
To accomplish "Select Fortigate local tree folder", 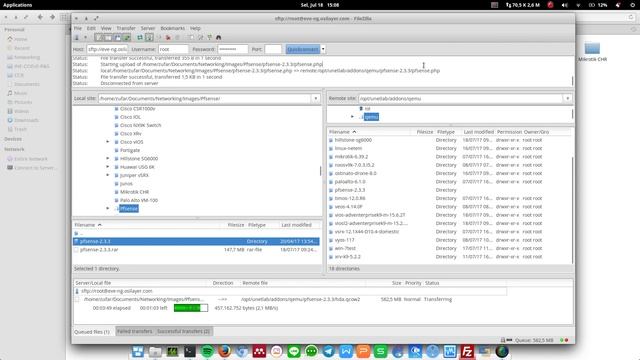I will [x=130, y=150].
